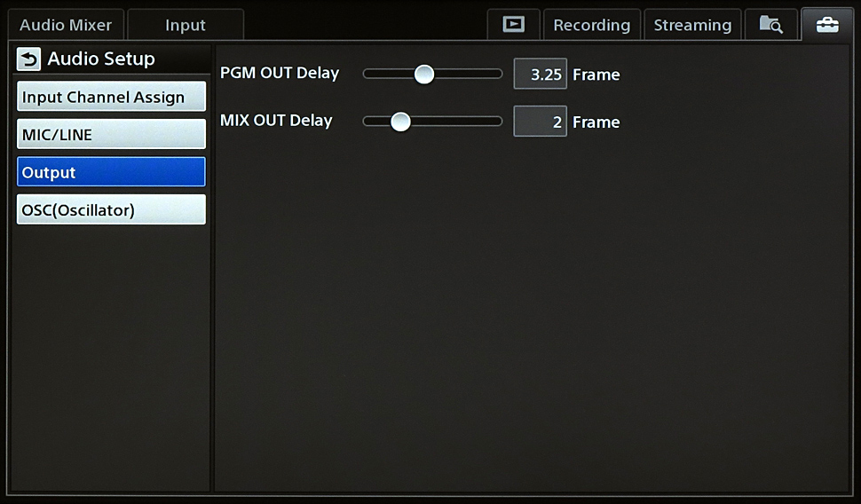Viewport: 861px width, 504px height.
Task: Switch to the Audio Mixer tab
Action: pyautogui.click(x=66, y=25)
